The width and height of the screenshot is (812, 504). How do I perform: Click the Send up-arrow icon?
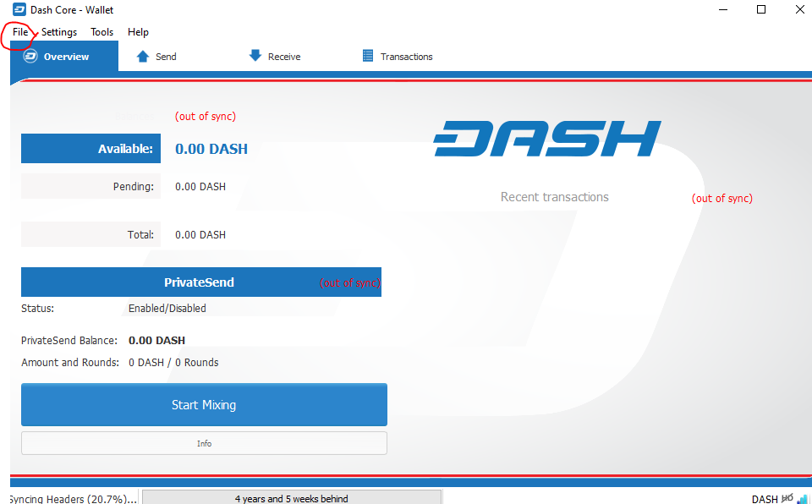pyautogui.click(x=143, y=57)
